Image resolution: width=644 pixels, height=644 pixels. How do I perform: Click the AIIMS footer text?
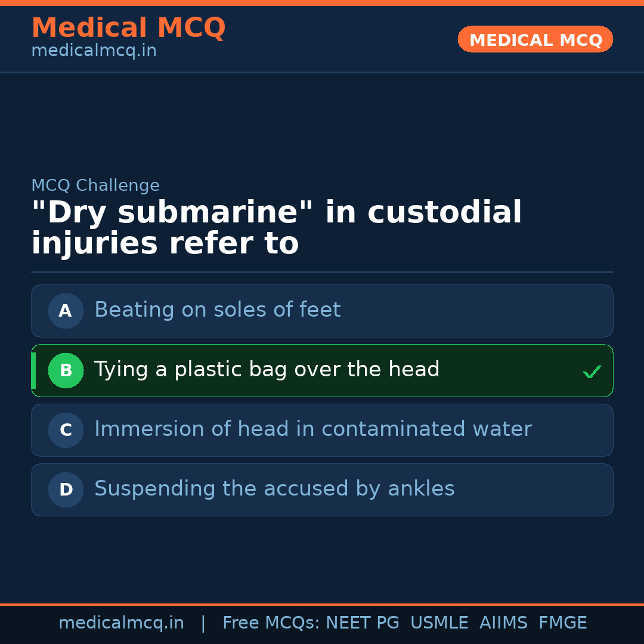click(503, 623)
